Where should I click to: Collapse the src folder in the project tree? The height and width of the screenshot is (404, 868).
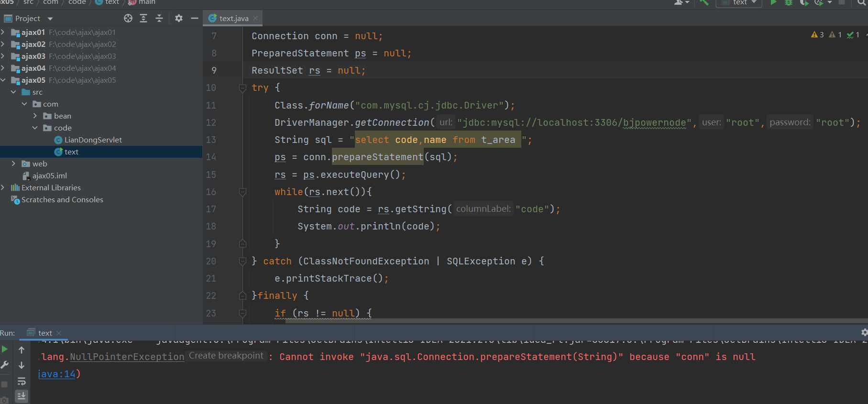[13, 92]
